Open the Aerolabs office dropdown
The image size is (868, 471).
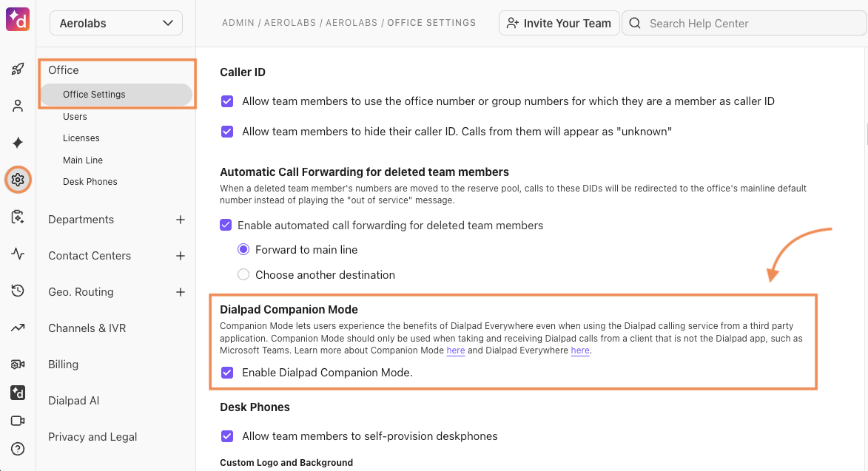pos(116,23)
